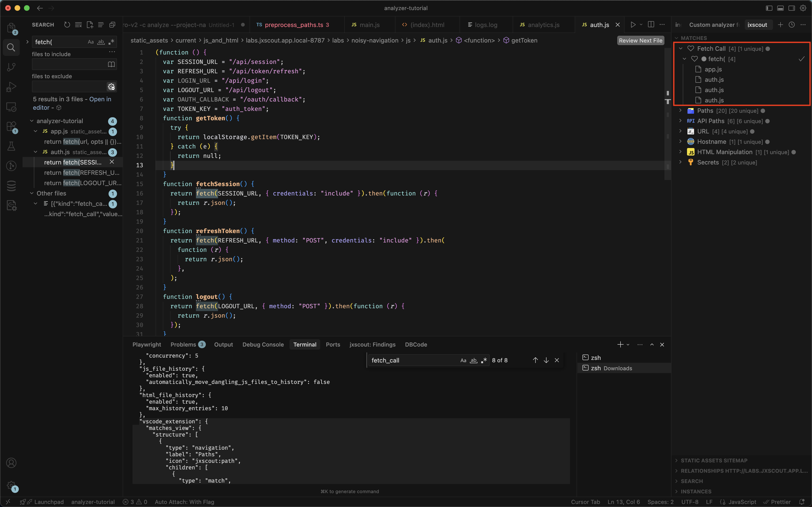Open the Accounts icon in activity bar
Screen dimensions: 812x507
point(11,463)
